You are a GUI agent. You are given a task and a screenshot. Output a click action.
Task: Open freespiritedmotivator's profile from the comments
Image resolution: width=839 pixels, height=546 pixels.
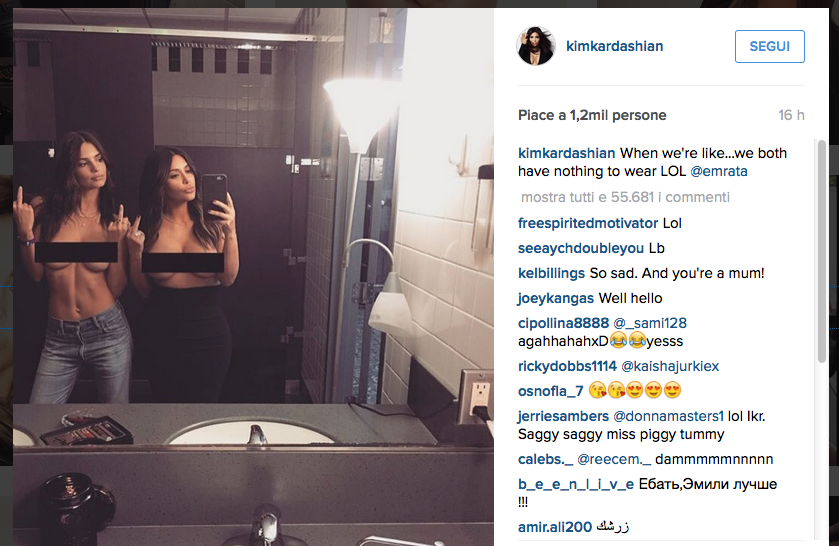pos(588,223)
